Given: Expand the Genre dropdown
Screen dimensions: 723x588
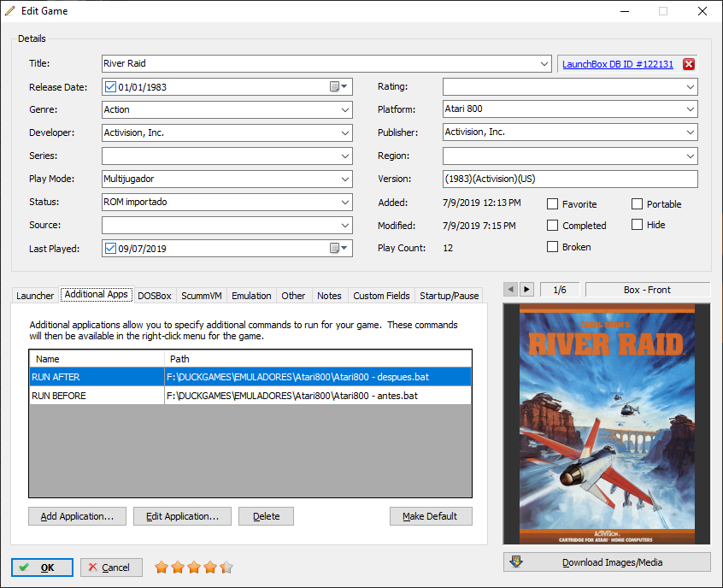Looking at the screenshot, I should pos(345,109).
